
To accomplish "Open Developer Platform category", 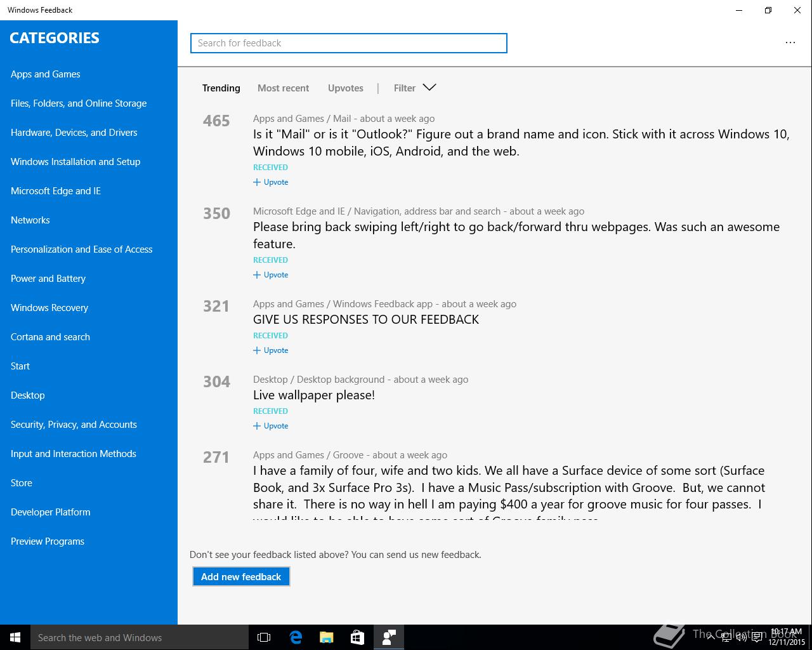I will (51, 512).
